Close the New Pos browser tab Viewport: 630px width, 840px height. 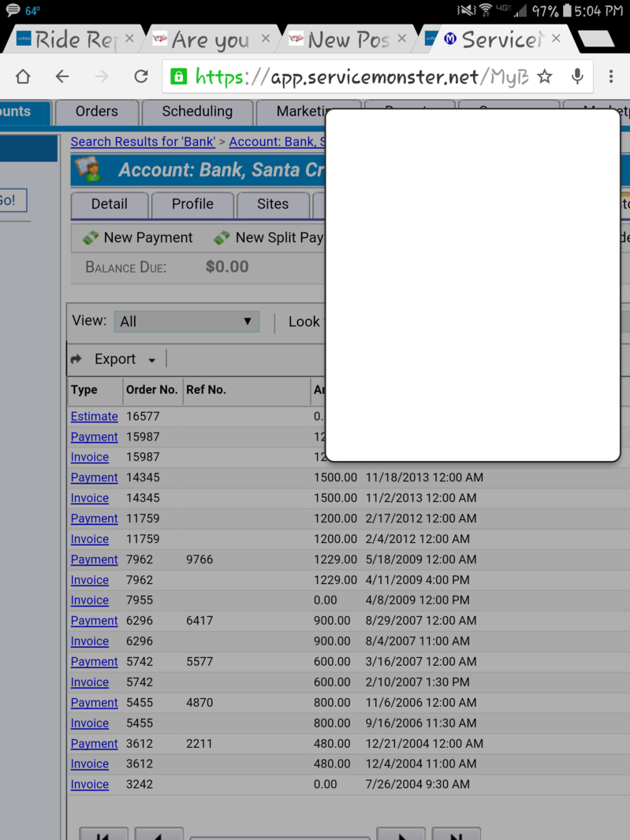coord(402,38)
